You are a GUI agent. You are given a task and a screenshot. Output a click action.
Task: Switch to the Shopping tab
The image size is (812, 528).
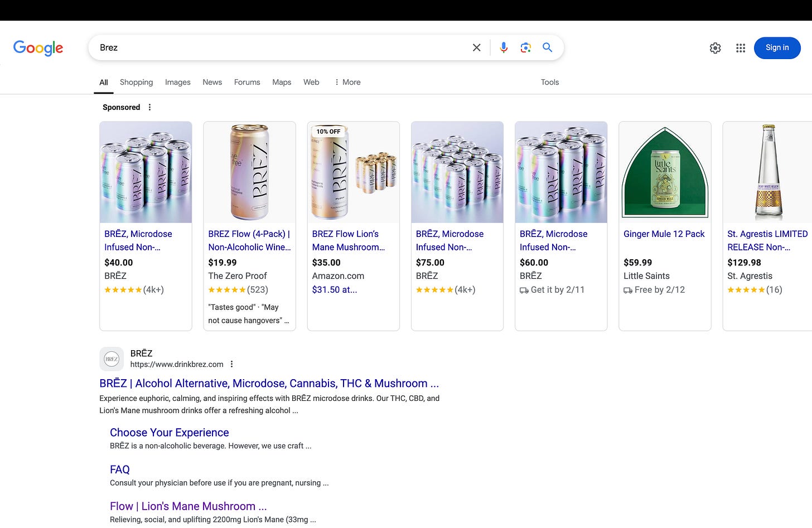point(136,82)
